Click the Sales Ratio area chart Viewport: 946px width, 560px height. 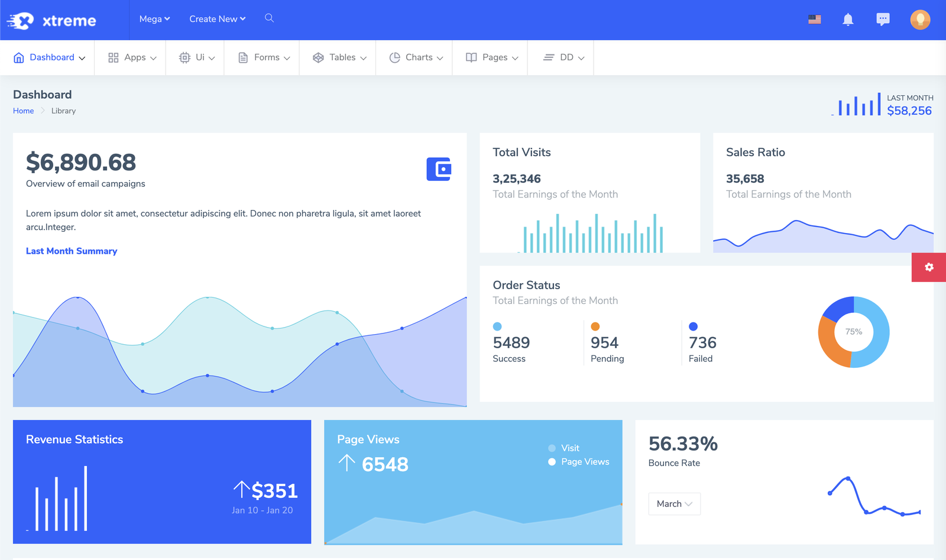pos(823,236)
